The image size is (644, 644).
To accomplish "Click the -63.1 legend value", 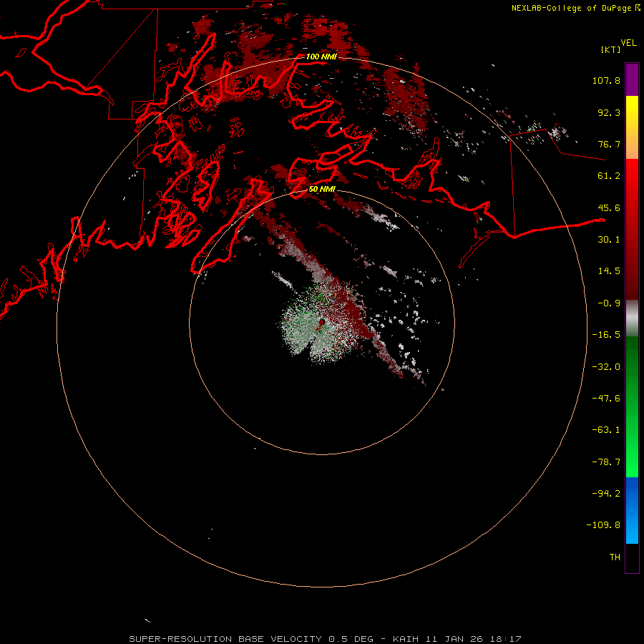I will (606, 430).
